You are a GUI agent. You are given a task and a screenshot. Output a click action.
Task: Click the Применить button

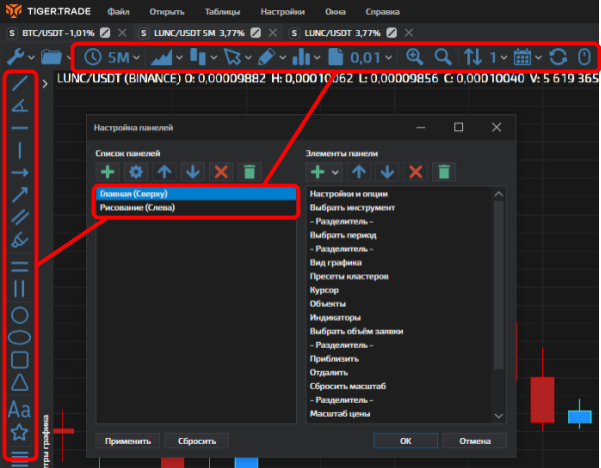click(x=126, y=440)
